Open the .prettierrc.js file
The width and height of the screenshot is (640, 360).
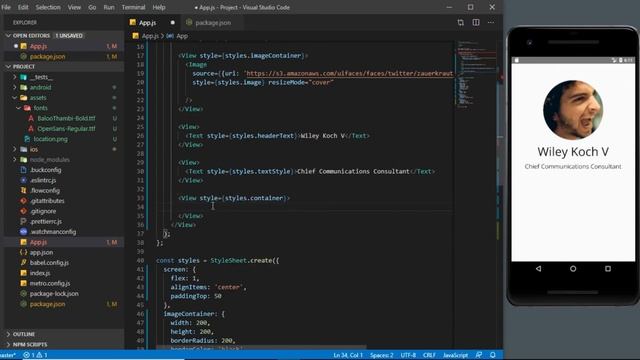click(46, 221)
